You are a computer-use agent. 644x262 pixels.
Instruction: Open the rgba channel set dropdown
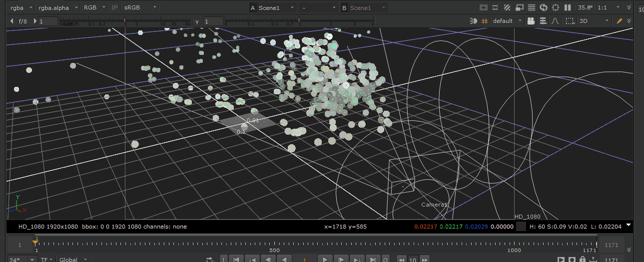21,7
